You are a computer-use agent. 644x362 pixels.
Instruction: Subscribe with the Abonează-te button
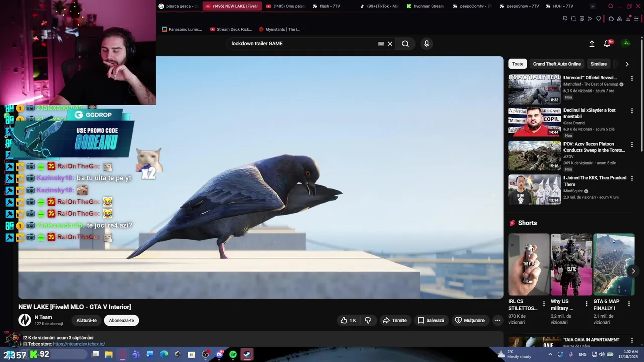tap(122, 320)
